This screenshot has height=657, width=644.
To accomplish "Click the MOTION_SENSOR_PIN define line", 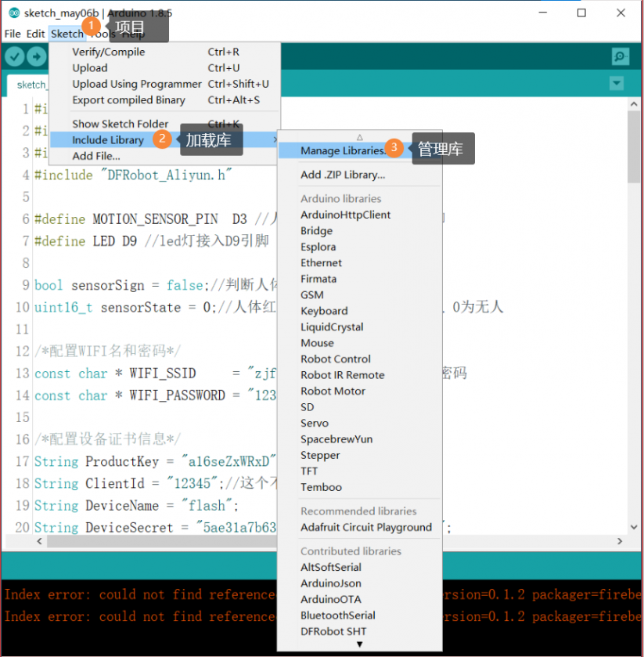I will pyautogui.click(x=155, y=218).
